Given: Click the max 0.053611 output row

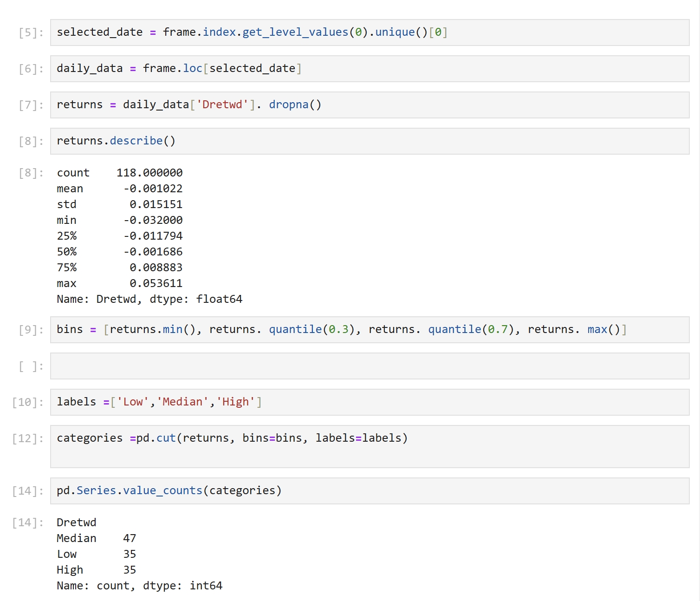Looking at the screenshot, I should 120,283.
